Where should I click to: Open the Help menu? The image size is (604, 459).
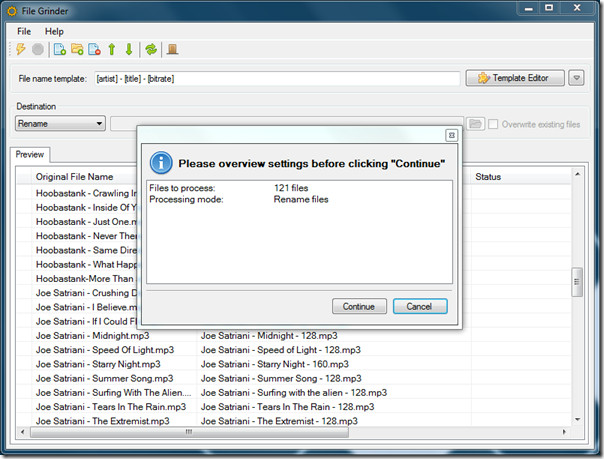click(54, 31)
